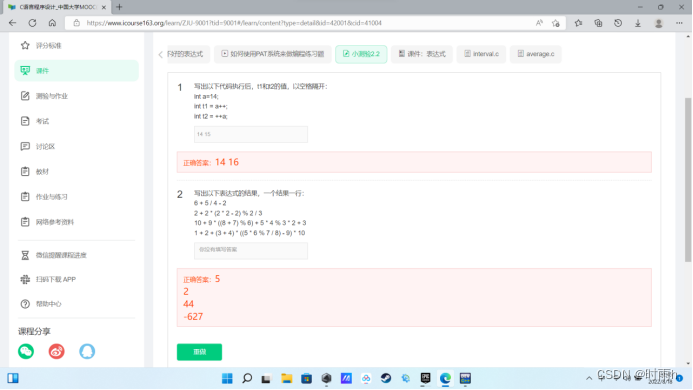Open 如何使用PAT系统来做编程练习题 tab

click(273, 54)
